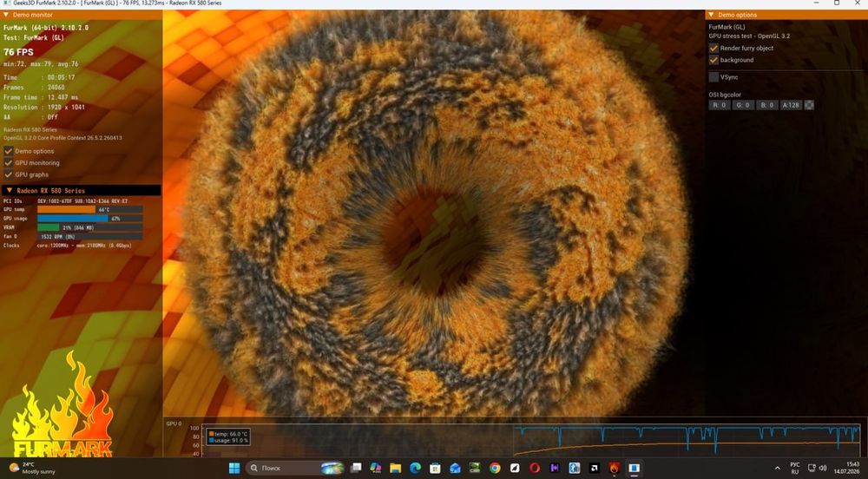Open the purple taskbar app icon
This screenshot has width=868, height=479.
(x=555, y=468)
